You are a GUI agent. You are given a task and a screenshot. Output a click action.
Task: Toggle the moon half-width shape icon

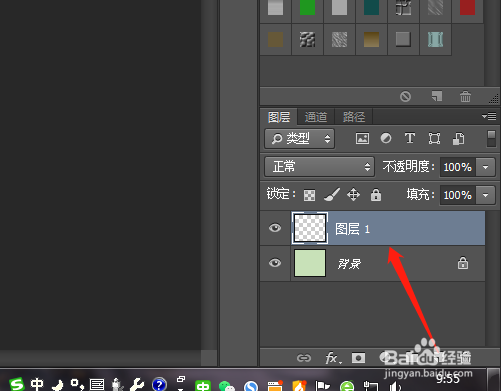pyautogui.click(x=58, y=385)
